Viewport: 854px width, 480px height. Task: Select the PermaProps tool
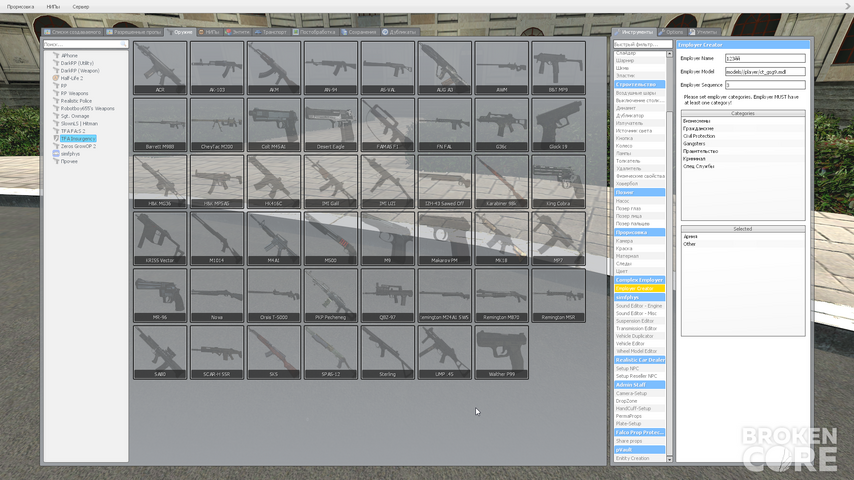pyautogui.click(x=639, y=416)
